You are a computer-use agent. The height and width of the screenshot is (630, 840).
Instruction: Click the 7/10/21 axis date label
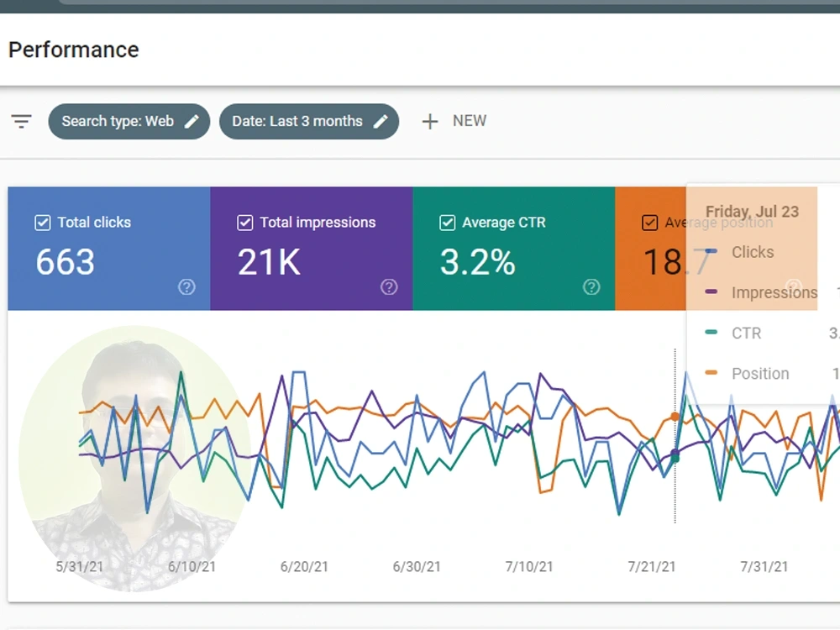[529, 567]
